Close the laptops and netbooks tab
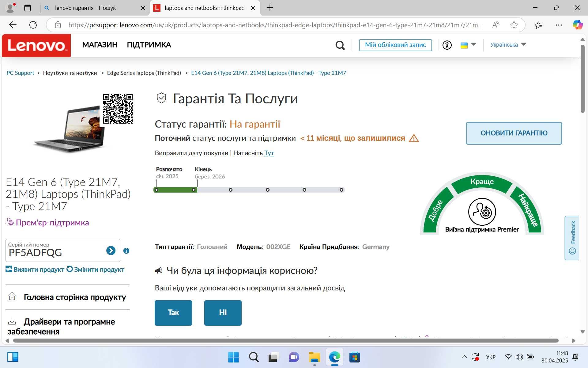Image resolution: width=588 pixels, height=368 pixels. (253, 8)
